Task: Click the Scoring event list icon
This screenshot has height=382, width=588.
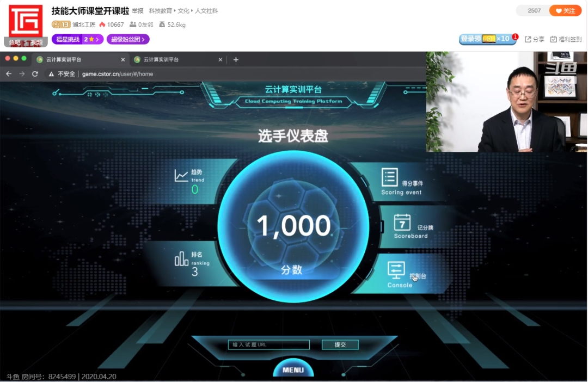Action: tap(389, 177)
